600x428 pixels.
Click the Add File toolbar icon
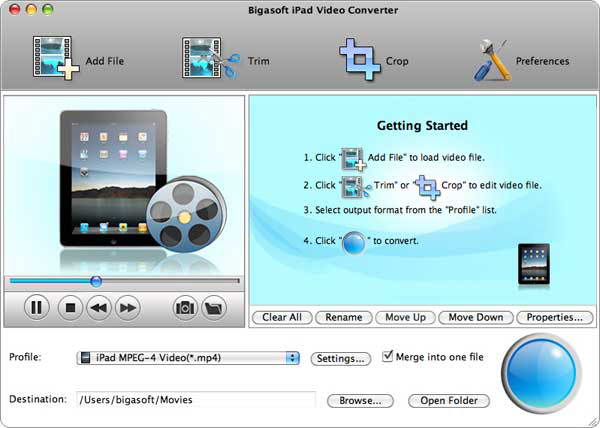56,58
